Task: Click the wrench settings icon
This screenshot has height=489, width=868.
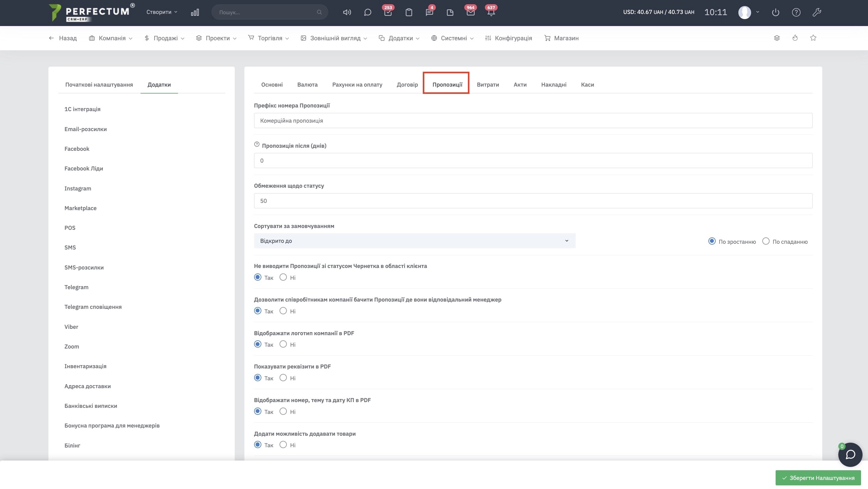Action: (817, 12)
